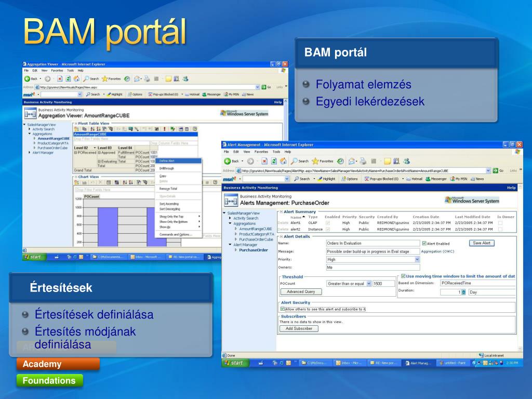Collapse Alert Details section
The height and width of the screenshot is (399, 532).
point(281,236)
